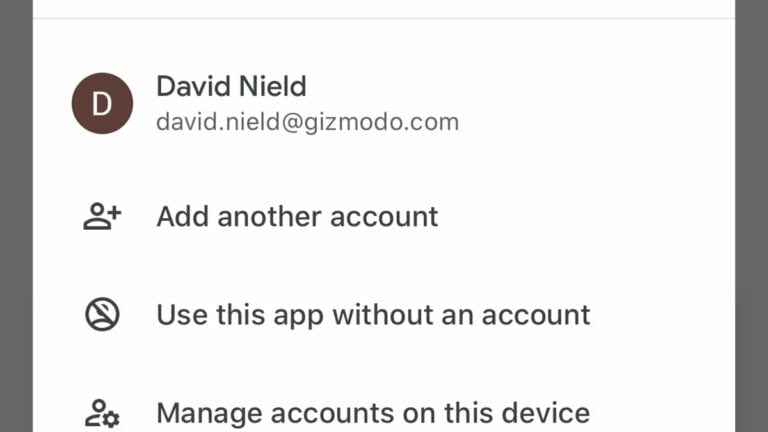Click the person with gear icon
Viewport: 768px width, 432px height.
[x=102, y=413]
